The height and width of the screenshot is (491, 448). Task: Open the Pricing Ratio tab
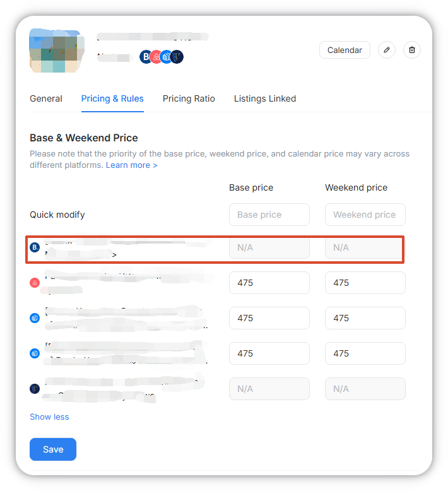(189, 98)
